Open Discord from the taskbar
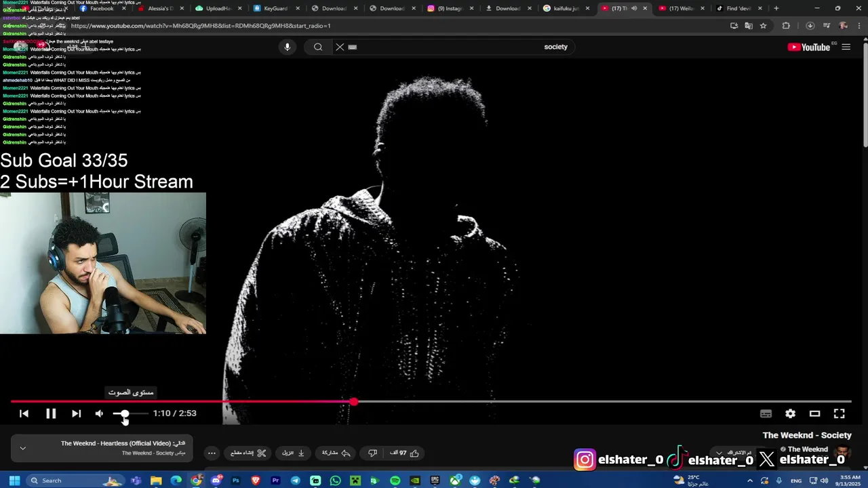The width and height of the screenshot is (868, 488). [216, 480]
